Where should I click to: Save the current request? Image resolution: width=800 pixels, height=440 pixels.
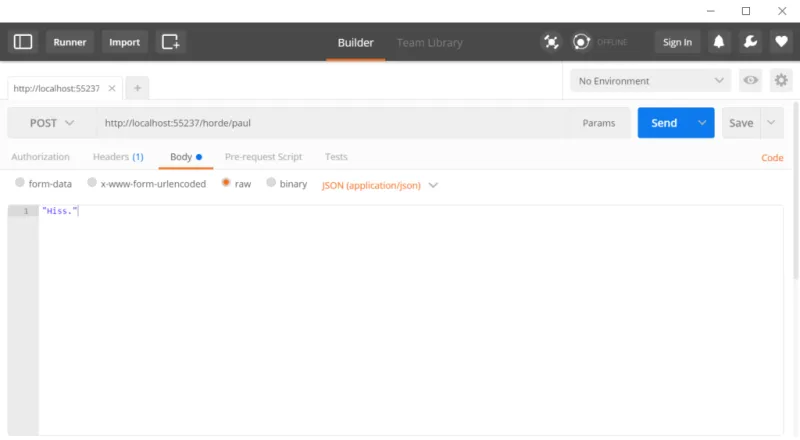tap(741, 123)
